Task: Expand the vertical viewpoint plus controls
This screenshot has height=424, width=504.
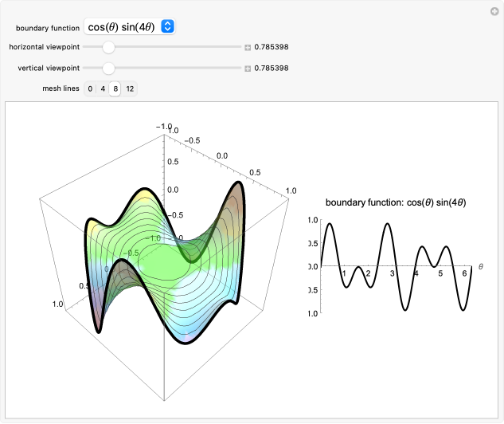Action: click(x=248, y=69)
